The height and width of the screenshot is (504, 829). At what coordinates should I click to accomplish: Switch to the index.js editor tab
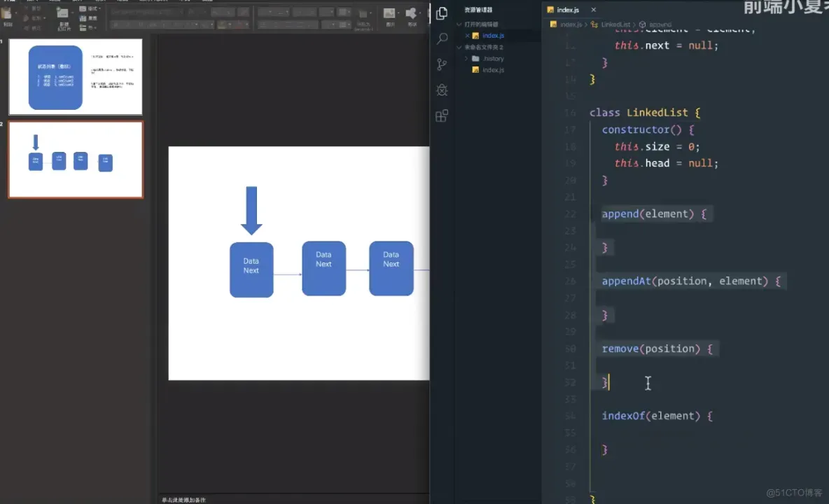[567, 10]
